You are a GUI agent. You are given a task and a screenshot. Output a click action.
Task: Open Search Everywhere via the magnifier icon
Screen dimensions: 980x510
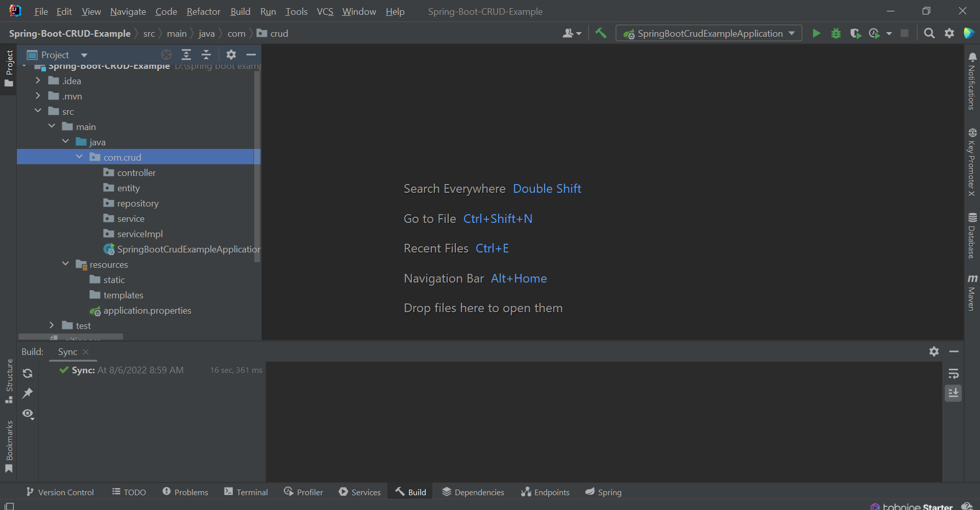click(929, 33)
